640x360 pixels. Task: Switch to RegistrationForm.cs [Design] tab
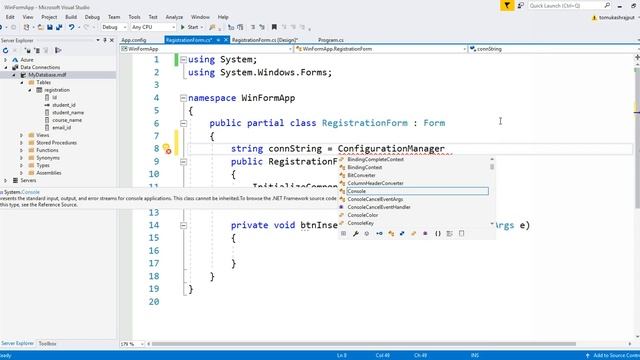264,40
